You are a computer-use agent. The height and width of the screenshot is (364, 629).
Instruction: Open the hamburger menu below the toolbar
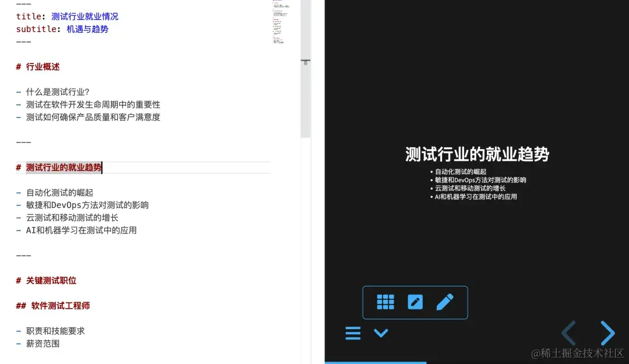(352, 333)
